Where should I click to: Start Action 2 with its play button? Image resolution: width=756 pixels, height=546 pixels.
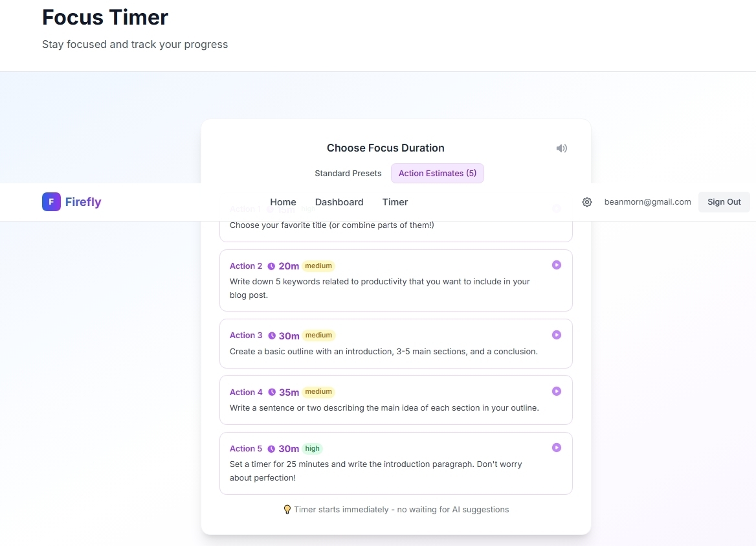pos(556,265)
